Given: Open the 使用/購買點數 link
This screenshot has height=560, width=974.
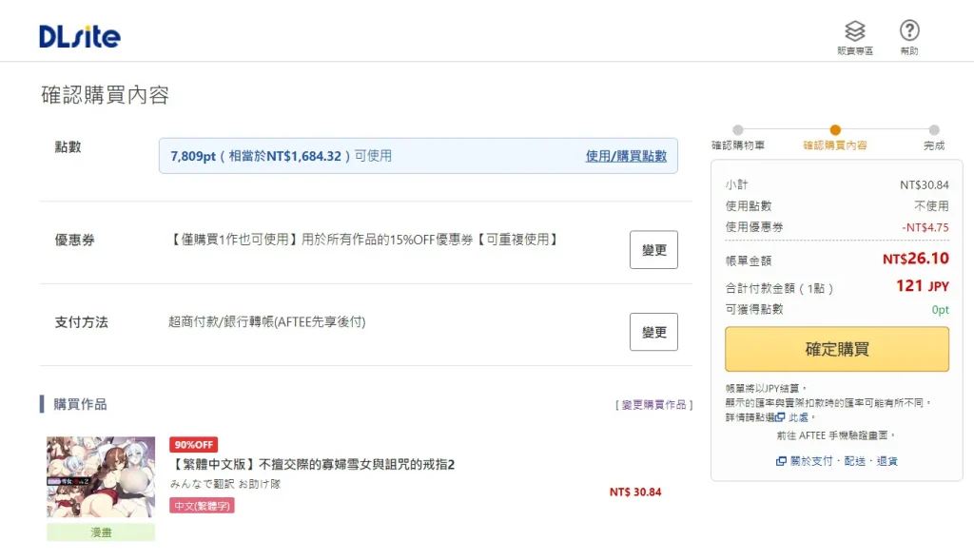Looking at the screenshot, I should (626, 156).
